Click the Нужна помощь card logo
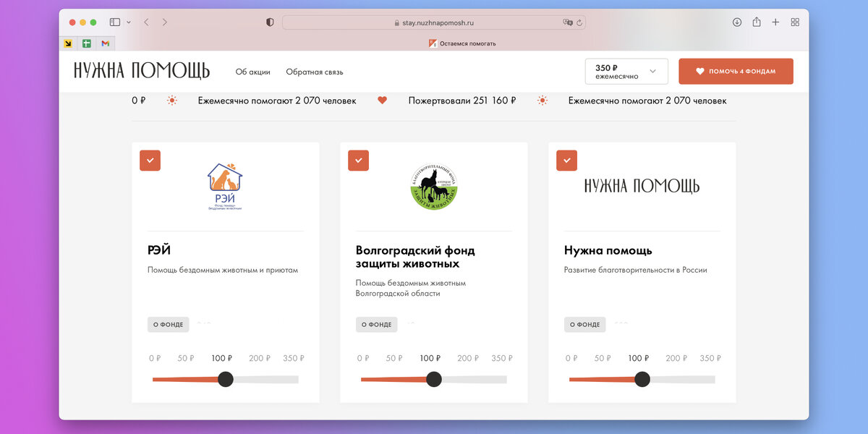Screen dimensions: 868x434 (x=642, y=186)
